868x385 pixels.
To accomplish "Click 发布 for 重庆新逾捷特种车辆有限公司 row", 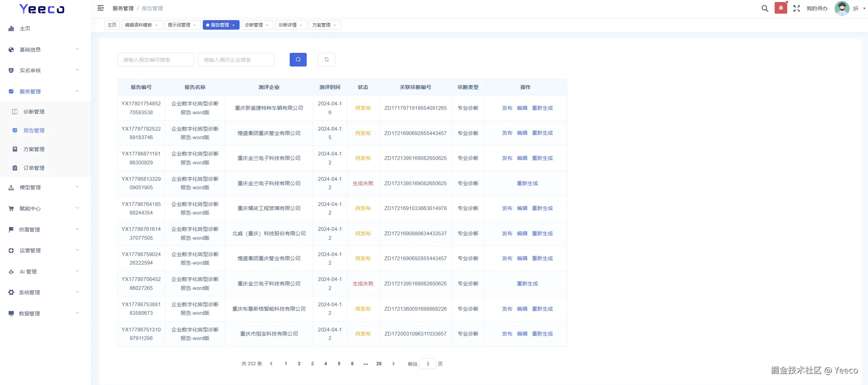I will coord(507,108).
